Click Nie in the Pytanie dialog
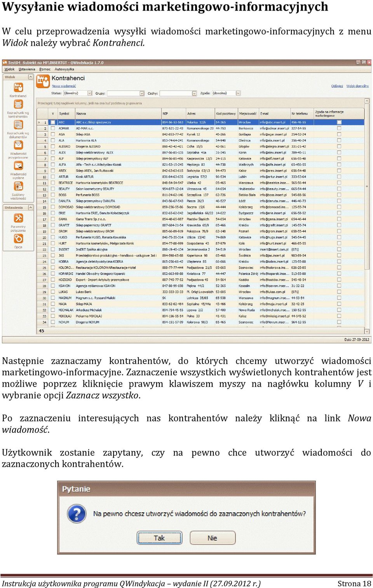 [213, 538]
